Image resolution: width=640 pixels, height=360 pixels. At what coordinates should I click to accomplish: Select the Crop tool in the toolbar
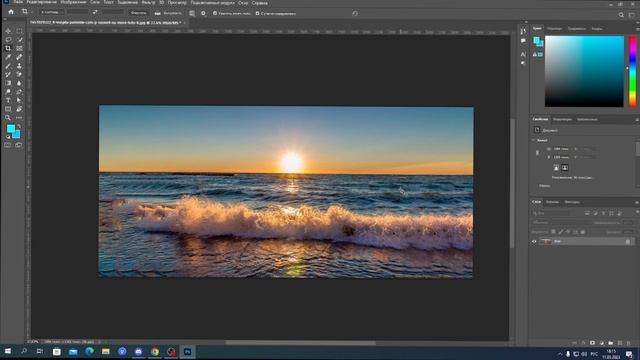pos(8,48)
